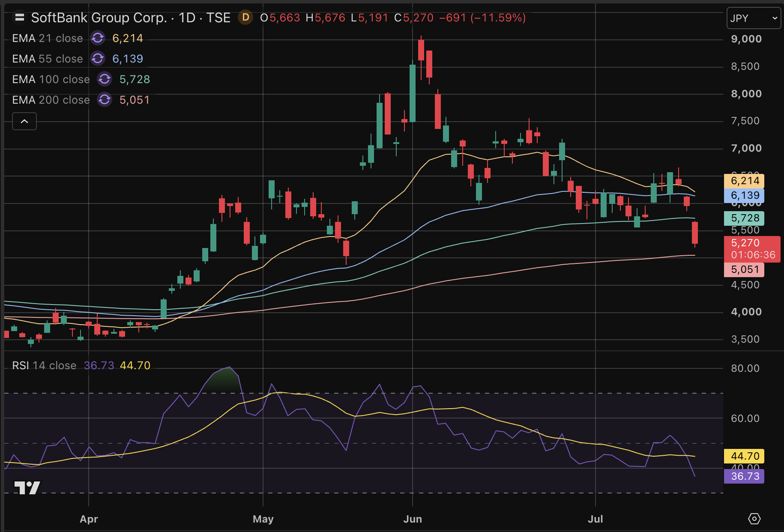Image resolution: width=784 pixels, height=532 pixels.
Task: Click the Jul label on time axis
Action: (x=595, y=519)
